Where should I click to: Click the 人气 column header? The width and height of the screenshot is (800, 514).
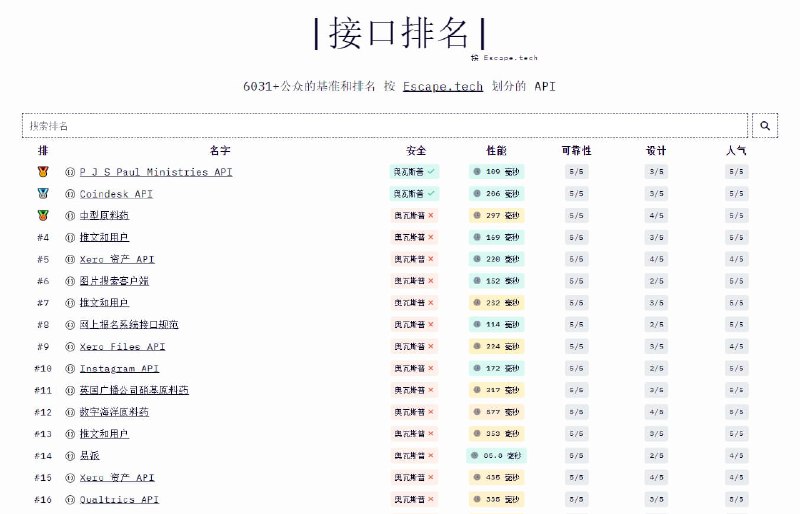coord(736,151)
